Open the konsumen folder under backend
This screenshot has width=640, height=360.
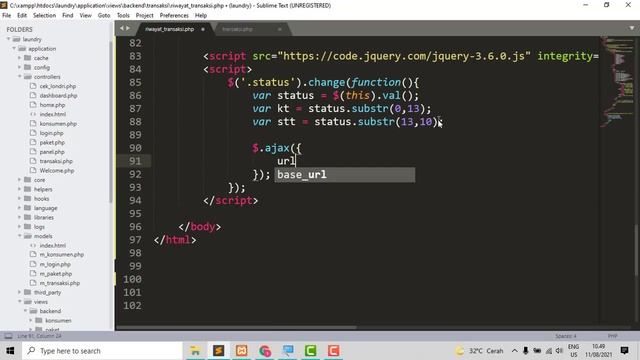coord(58,320)
